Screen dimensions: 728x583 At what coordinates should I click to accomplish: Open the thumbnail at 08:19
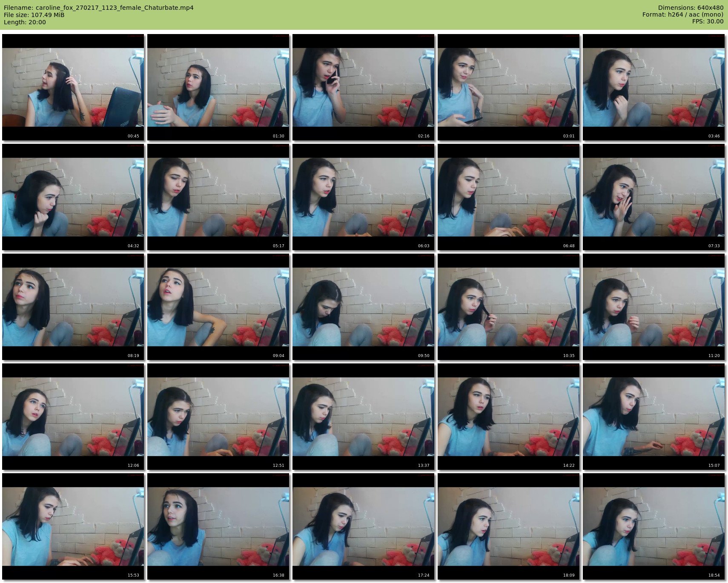(x=73, y=307)
